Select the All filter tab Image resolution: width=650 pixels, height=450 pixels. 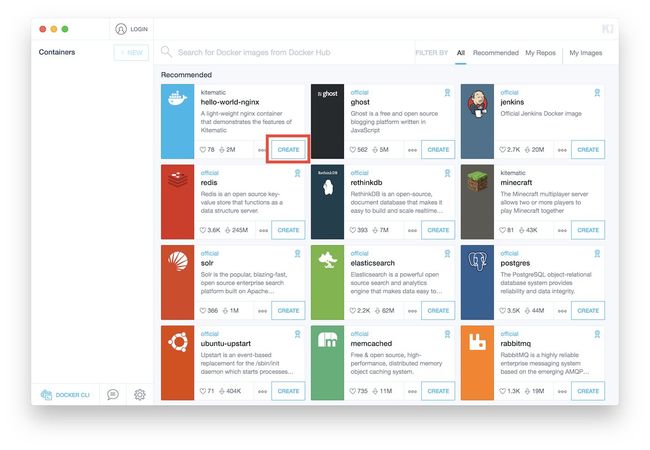[x=461, y=53]
